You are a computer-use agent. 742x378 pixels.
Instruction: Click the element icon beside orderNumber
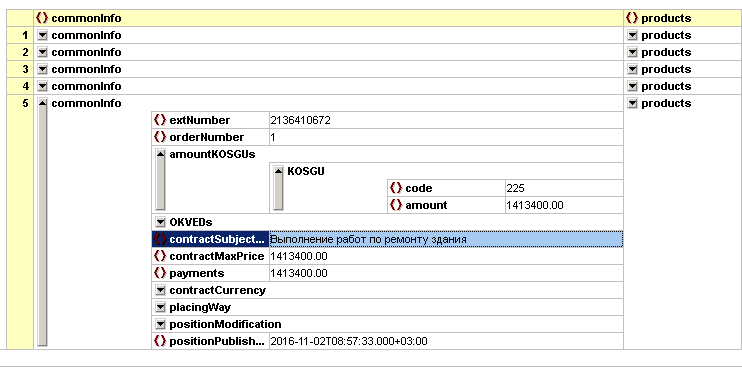[x=160, y=137]
